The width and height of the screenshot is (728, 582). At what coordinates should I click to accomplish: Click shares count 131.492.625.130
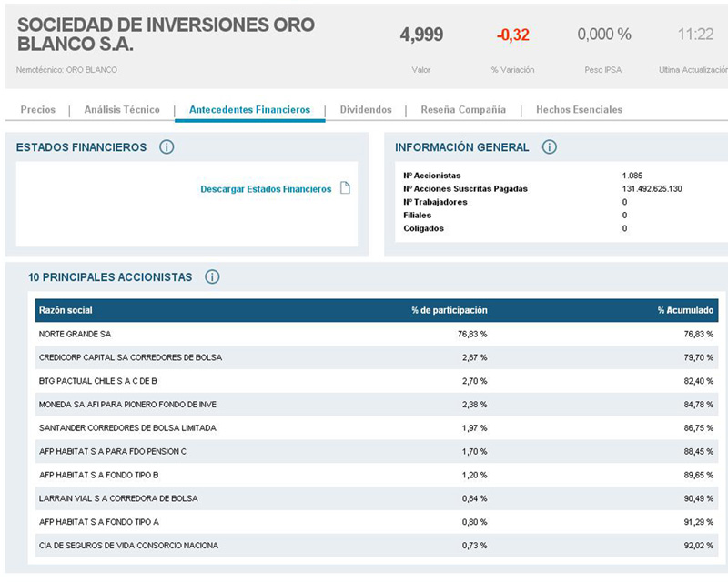652,189
